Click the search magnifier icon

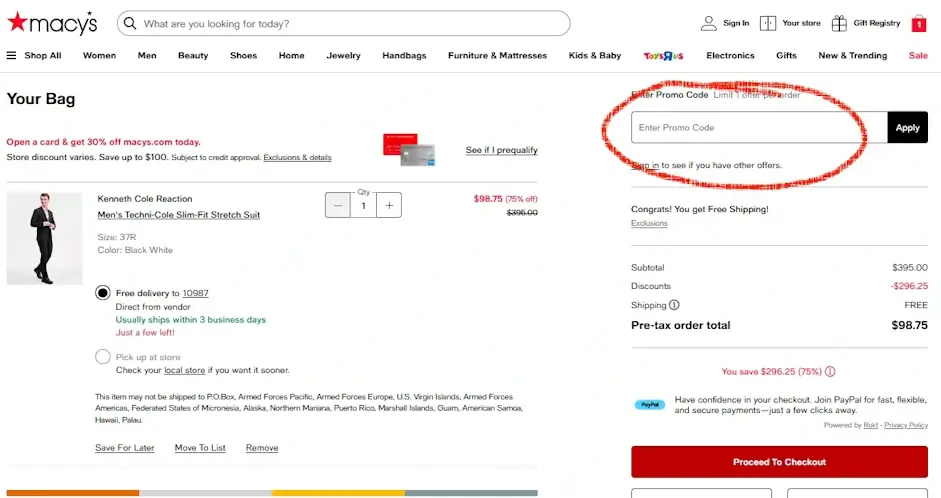[130, 23]
